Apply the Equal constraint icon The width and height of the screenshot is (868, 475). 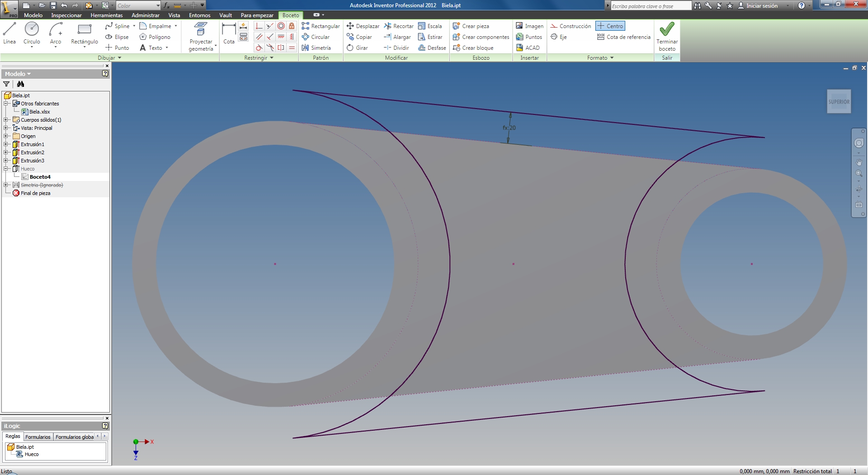click(x=292, y=48)
